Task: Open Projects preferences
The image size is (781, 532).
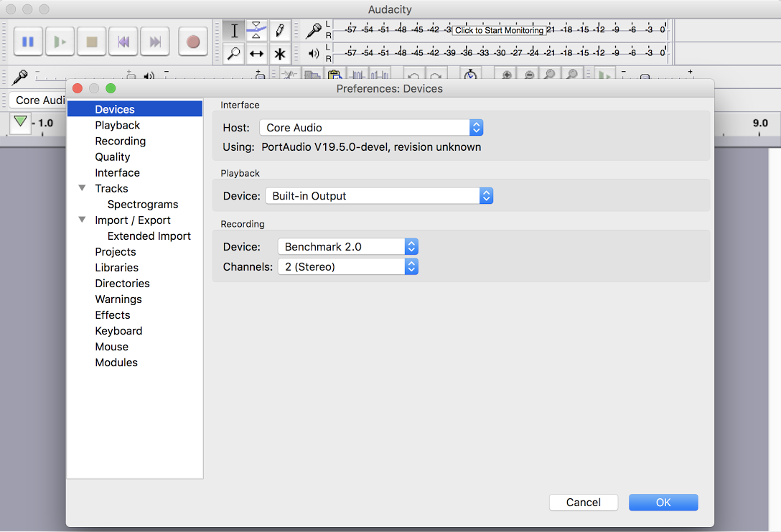Action: coord(116,251)
